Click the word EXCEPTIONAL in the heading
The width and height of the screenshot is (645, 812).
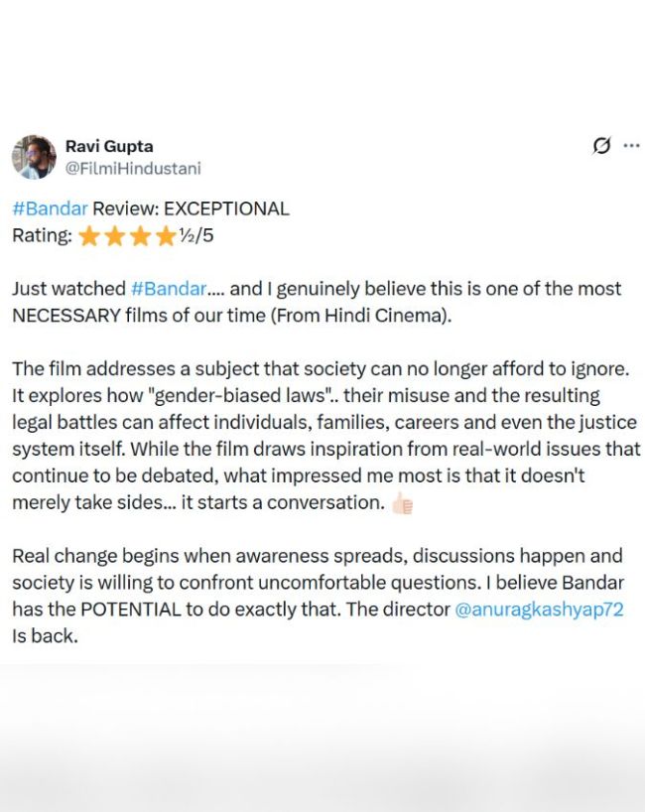tap(226, 208)
